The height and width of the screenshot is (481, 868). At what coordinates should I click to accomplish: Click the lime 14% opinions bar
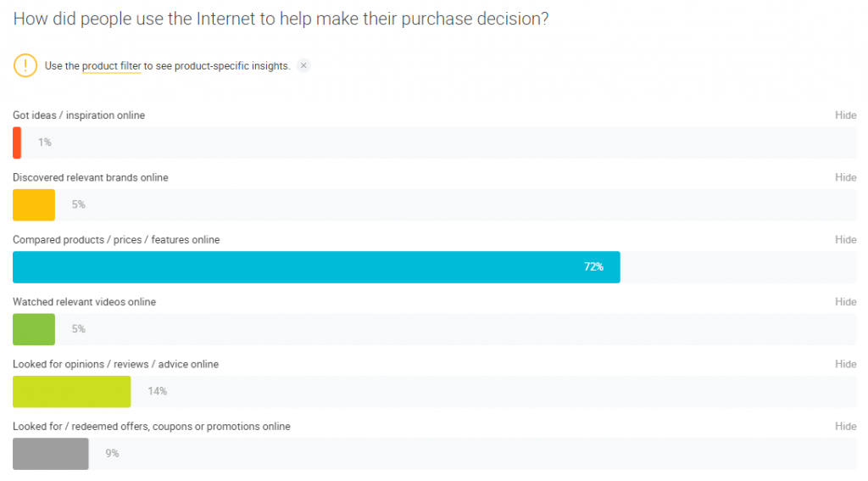71,391
